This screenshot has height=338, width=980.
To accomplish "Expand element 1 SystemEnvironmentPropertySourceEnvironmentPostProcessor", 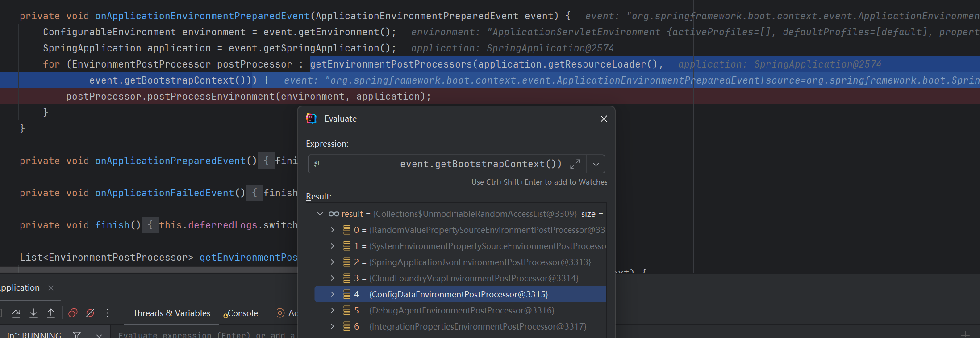I will (x=332, y=246).
